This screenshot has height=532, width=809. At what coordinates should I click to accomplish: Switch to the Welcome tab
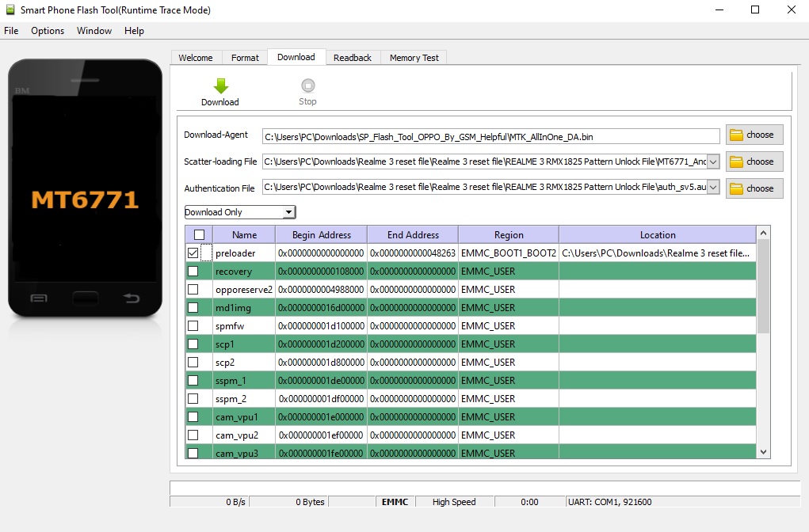pyautogui.click(x=196, y=58)
